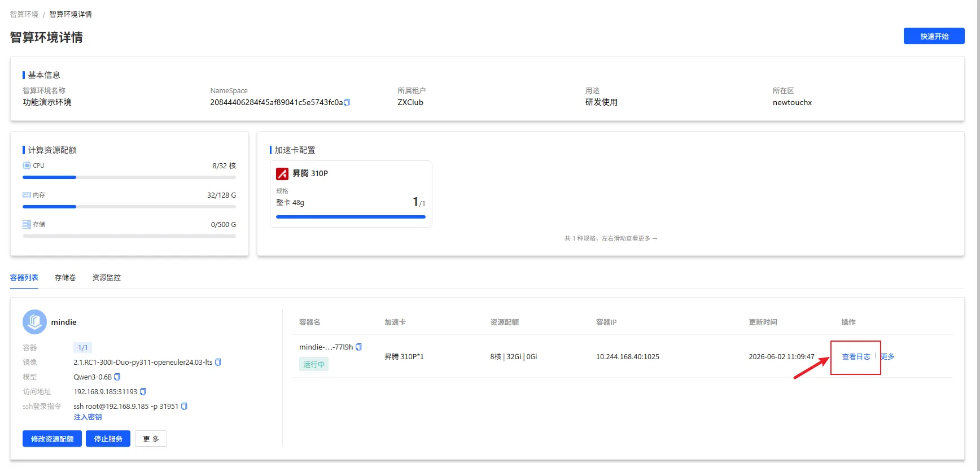This screenshot has width=980, height=471.
Task: Click the CPU quota icon
Action: (x=27, y=165)
